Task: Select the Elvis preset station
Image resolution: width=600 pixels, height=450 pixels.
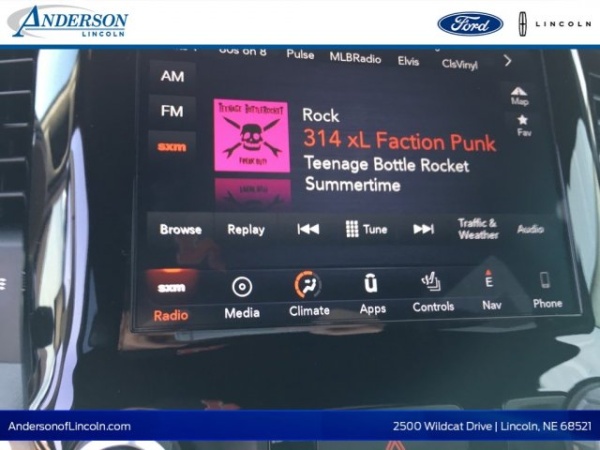Action: (408, 61)
